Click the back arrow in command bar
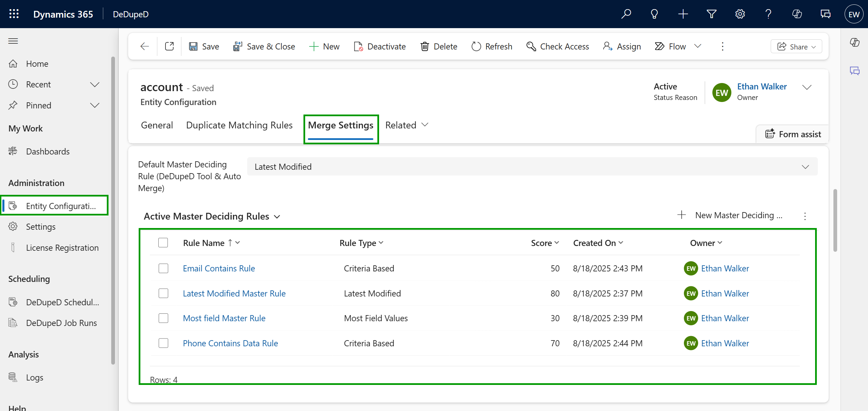This screenshot has height=411, width=868. click(145, 46)
